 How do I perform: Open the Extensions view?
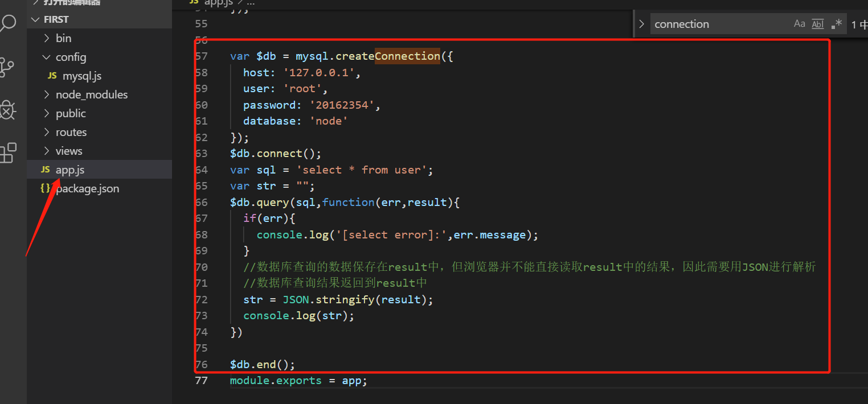point(7,153)
